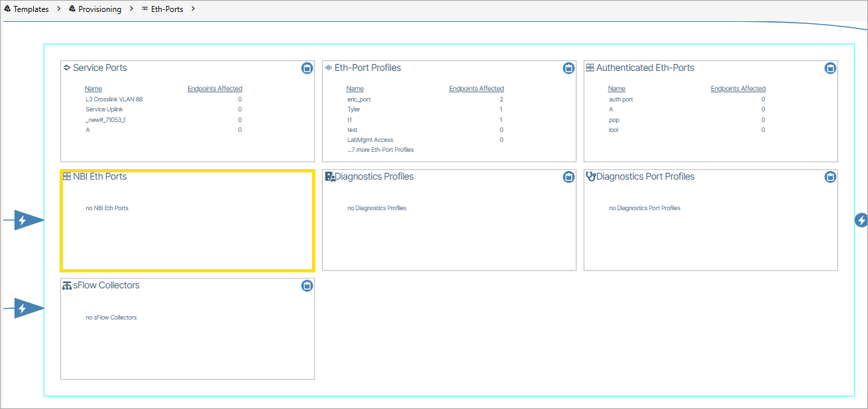Sort Authenticated Eth-Ports by Name header

616,89
